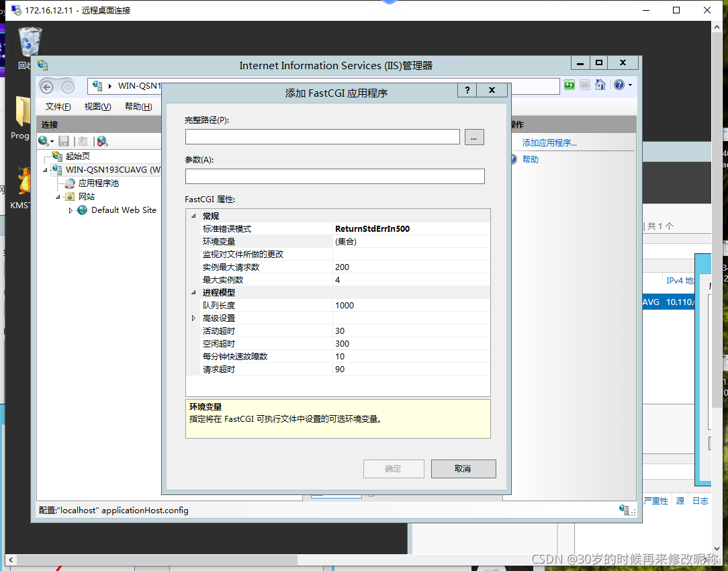This screenshot has height=571, width=728.
Task: Click the 参数(A) input field
Action: click(334, 177)
